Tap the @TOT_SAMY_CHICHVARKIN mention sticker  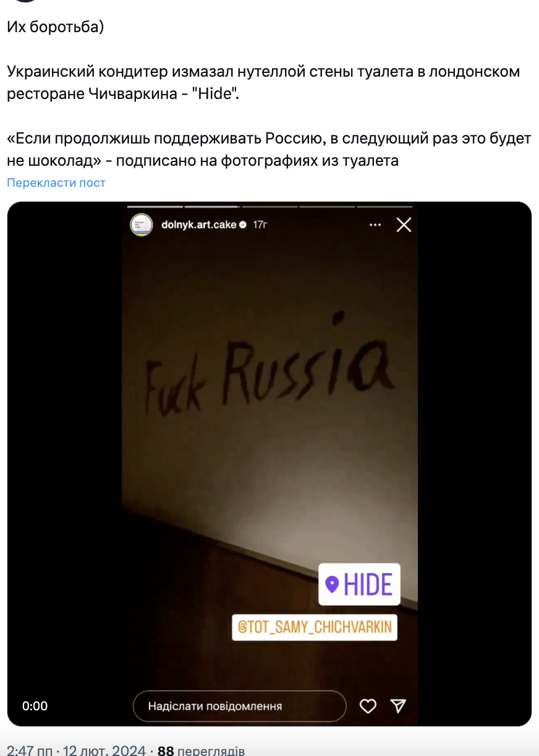point(315,627)
